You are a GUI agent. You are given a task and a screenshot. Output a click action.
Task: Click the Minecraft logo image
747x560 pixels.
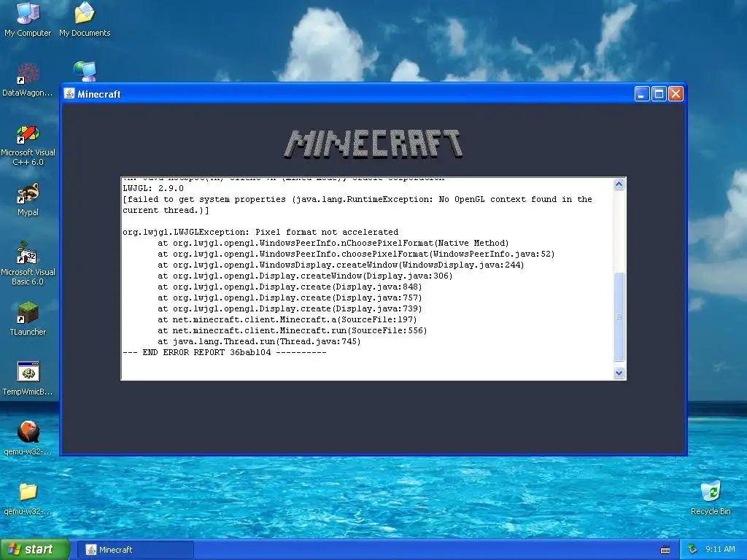pos(373,144)
